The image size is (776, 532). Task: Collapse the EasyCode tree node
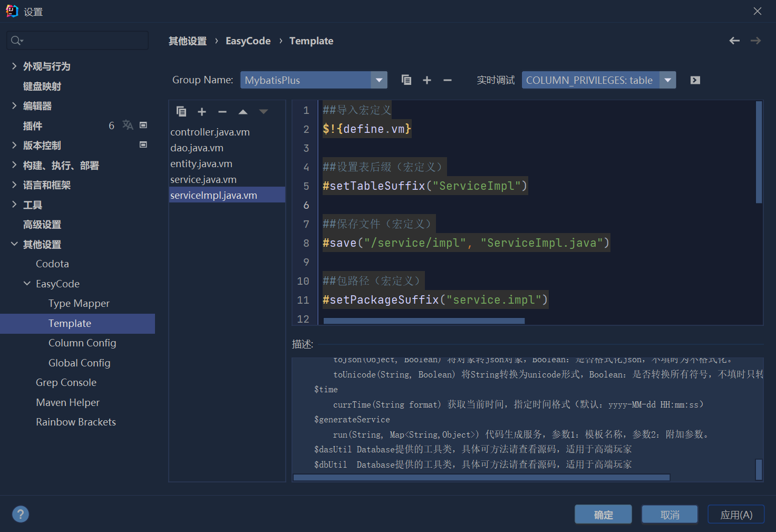27,284
